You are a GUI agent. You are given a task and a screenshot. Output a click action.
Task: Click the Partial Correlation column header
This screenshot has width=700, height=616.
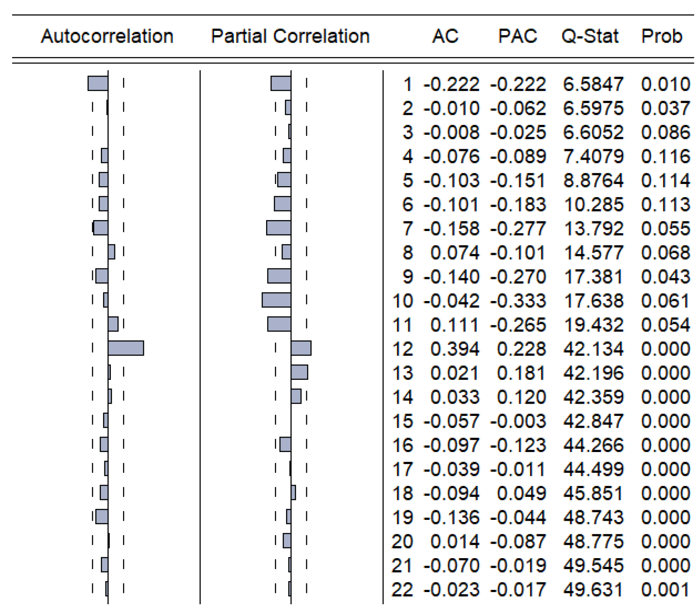[290, 36]
